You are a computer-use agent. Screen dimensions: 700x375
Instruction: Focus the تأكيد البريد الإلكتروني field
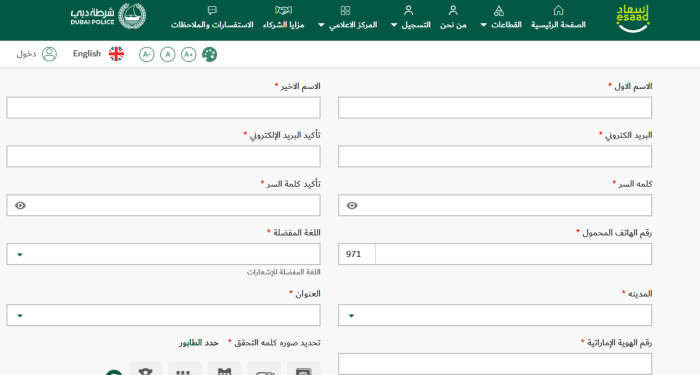click(x=163, y=156)
